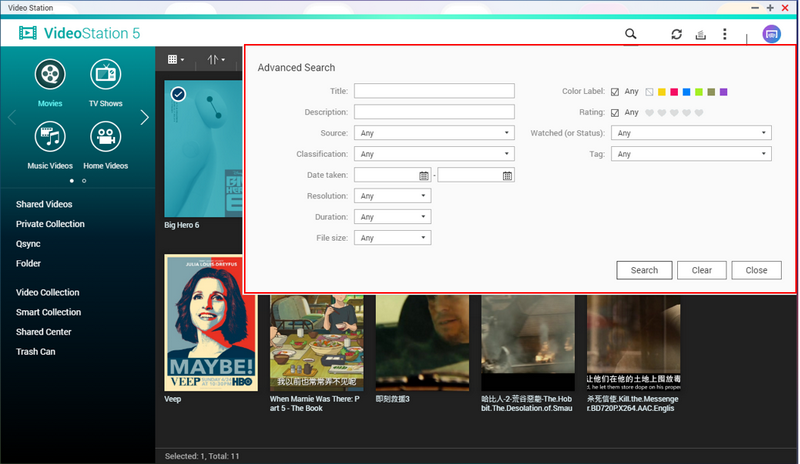800x464 pixels.
Task: Expand the Source dropdown
Action: (x=434, y=133)
